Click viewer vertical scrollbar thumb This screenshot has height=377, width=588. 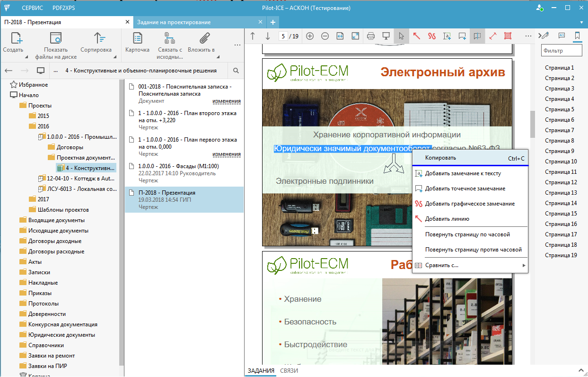[x=533, y=124]
